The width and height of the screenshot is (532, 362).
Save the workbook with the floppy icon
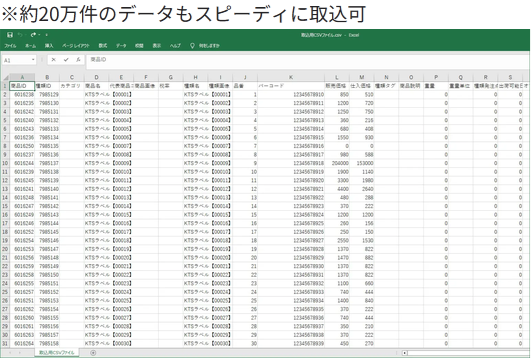(10, 35)
